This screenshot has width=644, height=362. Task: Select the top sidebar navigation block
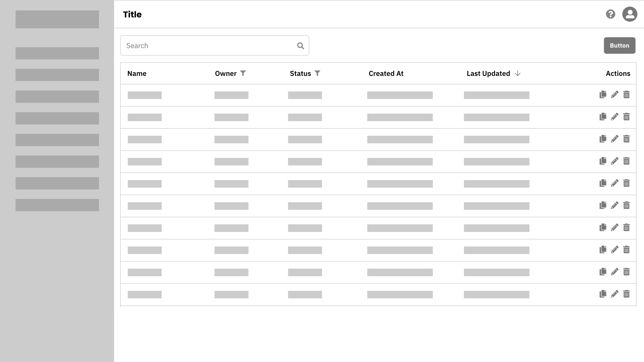[x=57, y=19]
